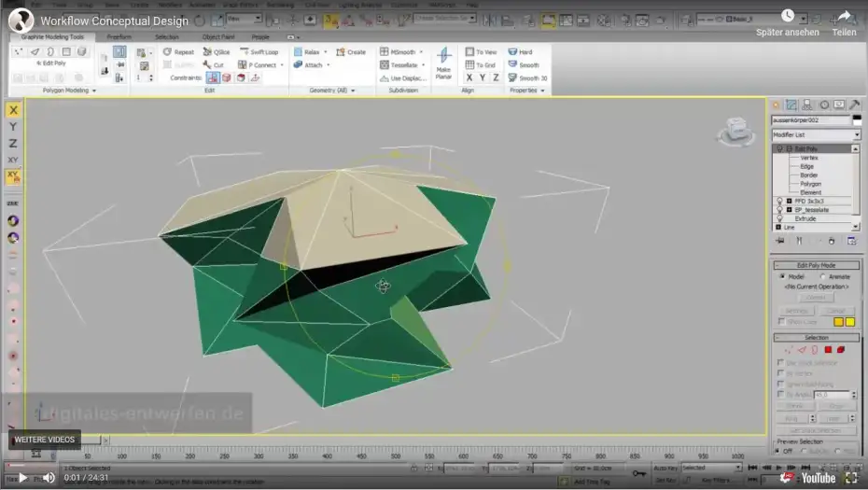Click Pin Stack icon under modifier list
The height and width of the screenshot is (490, 868).
[780, 241]
